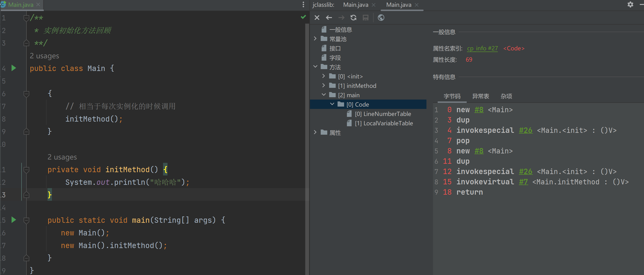The width and height of the screenshot is (644, 275).
Task: Open the editor tab options three-dot menu
Action: pos(303,5)
